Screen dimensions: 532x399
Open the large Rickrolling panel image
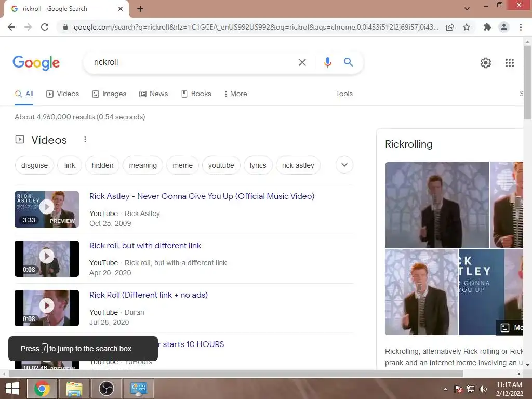[436, 205]
